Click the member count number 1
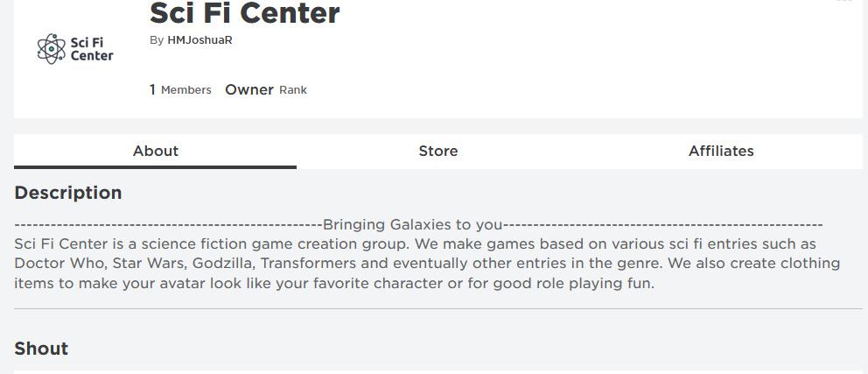 coord(152,89)
